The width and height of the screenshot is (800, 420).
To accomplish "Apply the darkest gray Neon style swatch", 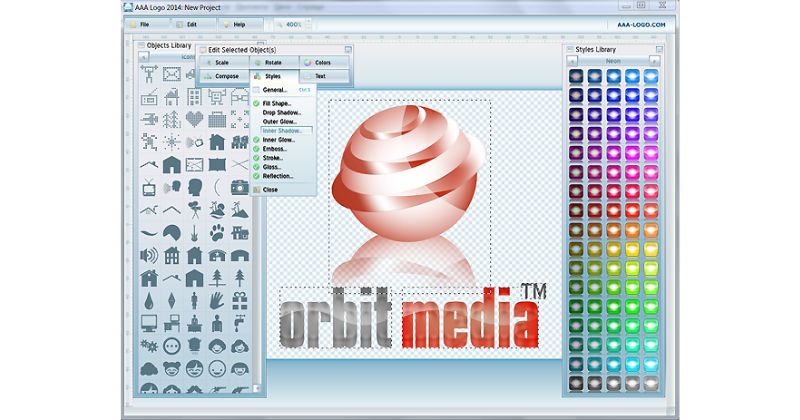I will click(x=576, y=383).
